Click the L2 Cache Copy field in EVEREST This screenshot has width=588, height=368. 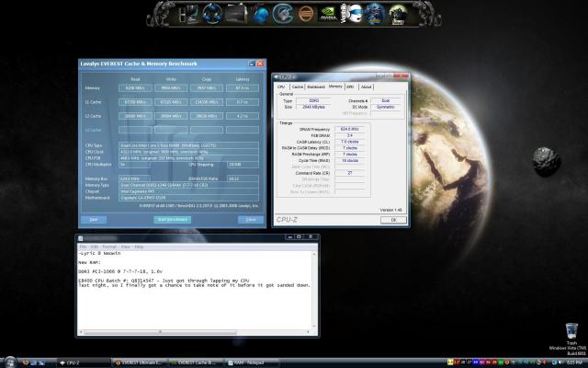(206, 116)
